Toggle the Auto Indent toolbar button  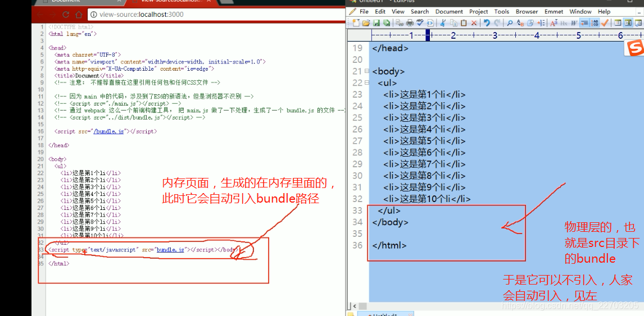584,23
